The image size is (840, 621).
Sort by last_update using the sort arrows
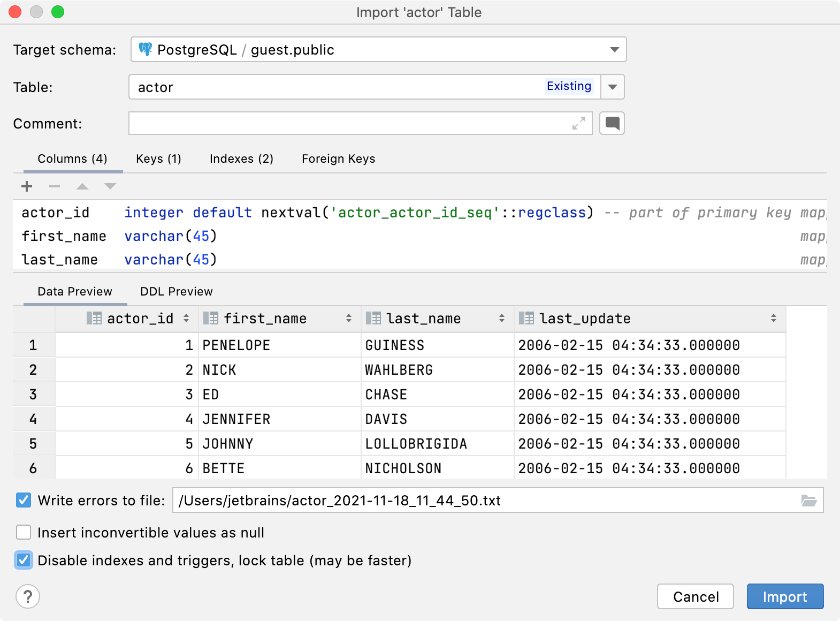[774, 319]
